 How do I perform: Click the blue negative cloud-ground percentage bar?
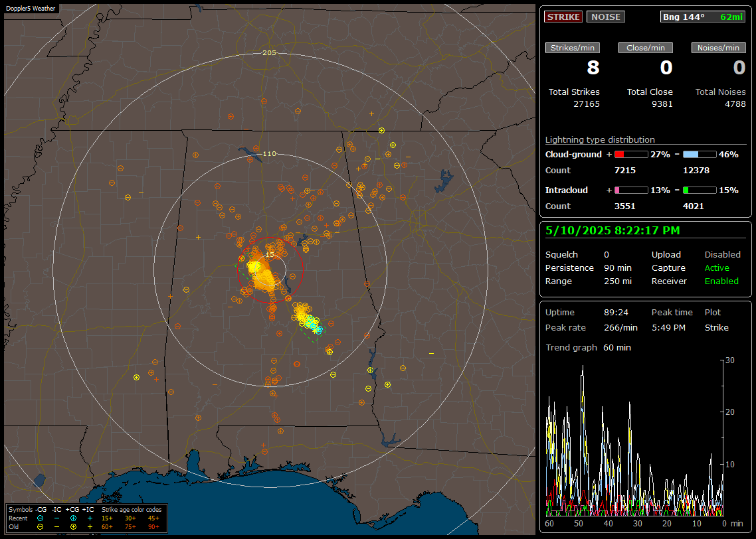pyautogui.click(x=700, y=155)
